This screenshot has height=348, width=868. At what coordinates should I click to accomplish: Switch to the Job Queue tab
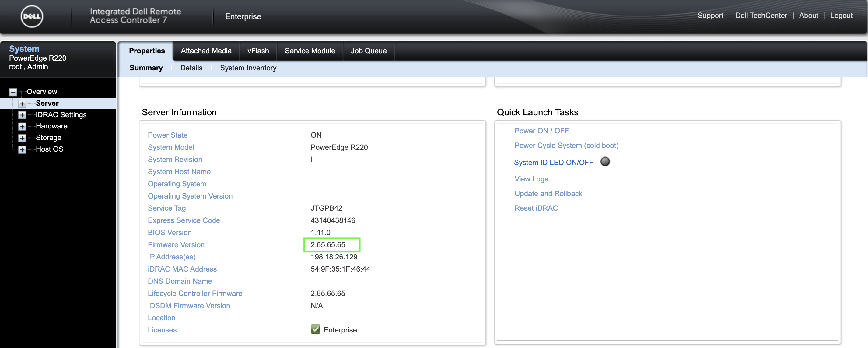(369, 51)
